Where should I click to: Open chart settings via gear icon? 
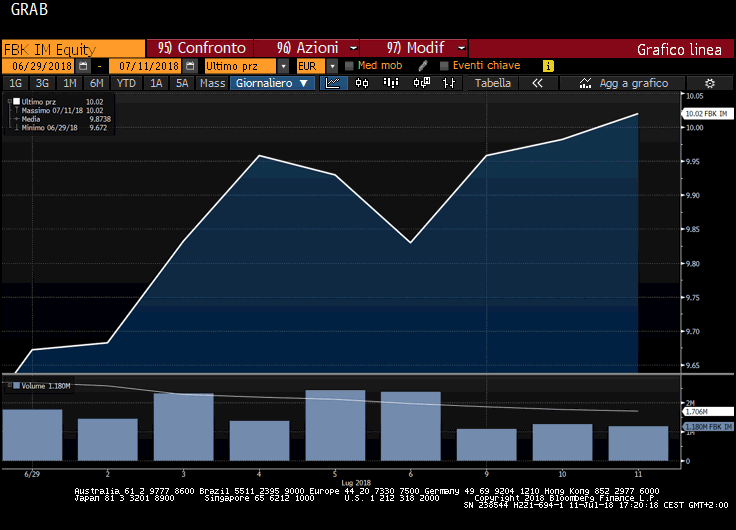pos(710,83)
